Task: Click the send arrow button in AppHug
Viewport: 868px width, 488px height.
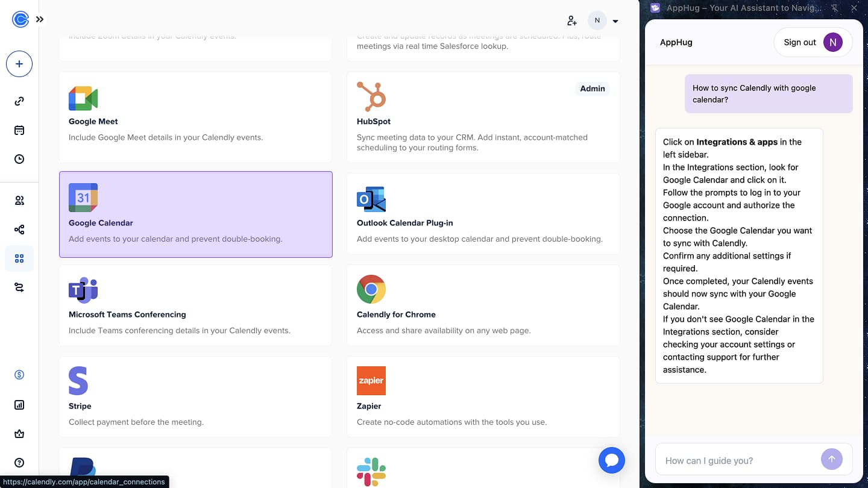Action: click(x=831, y=459)
